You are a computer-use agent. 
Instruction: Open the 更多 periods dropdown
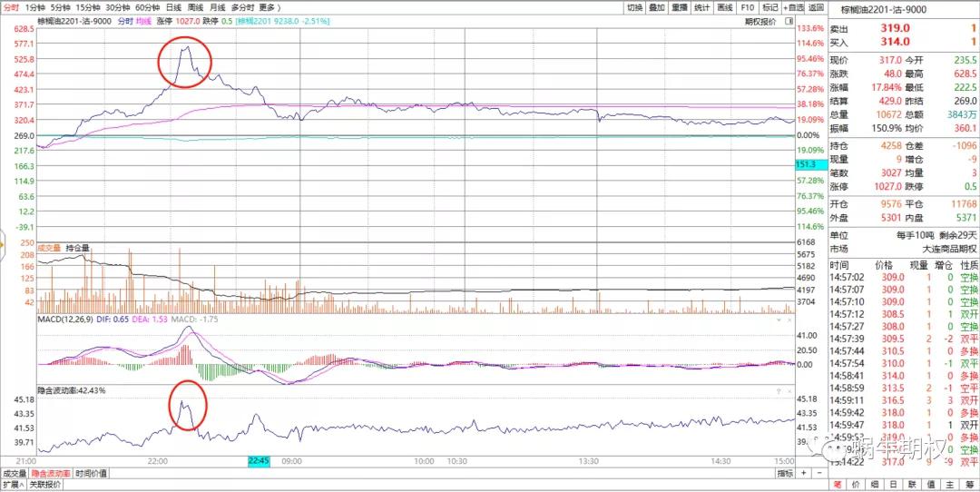coord(271,7)
